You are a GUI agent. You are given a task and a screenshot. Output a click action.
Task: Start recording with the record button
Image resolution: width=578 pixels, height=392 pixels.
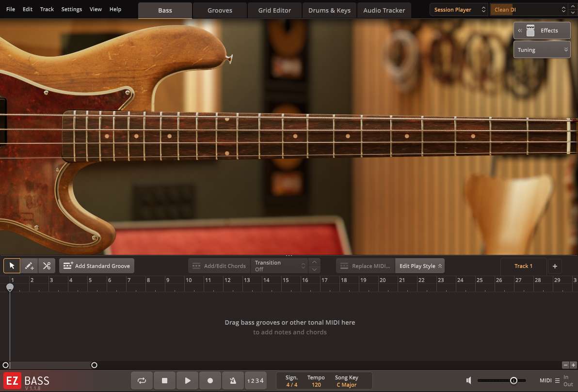210,380
